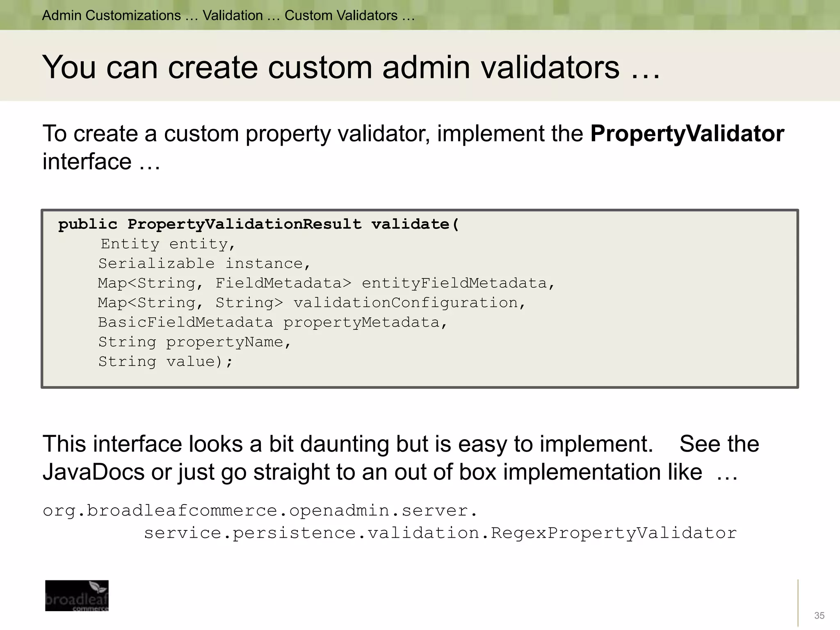Click the code line 'Entity entity,'
Viewport: 840px width, 630px height.
click(168, 244)
